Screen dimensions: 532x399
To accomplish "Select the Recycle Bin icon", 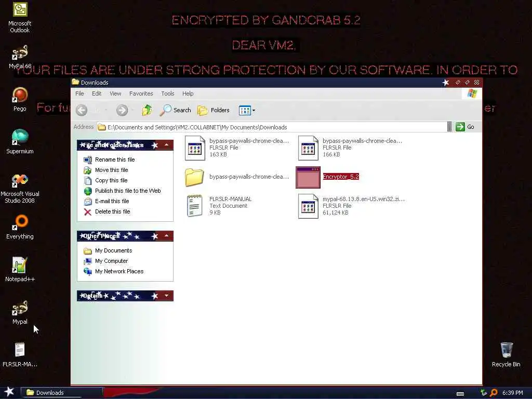I will tap(506, 355).
